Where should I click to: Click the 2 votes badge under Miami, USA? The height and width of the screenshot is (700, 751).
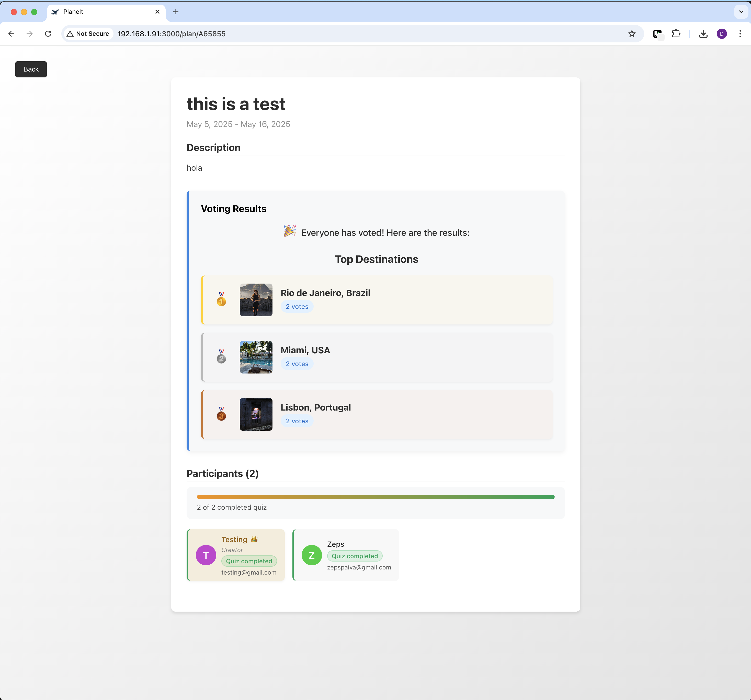point(297,364)
